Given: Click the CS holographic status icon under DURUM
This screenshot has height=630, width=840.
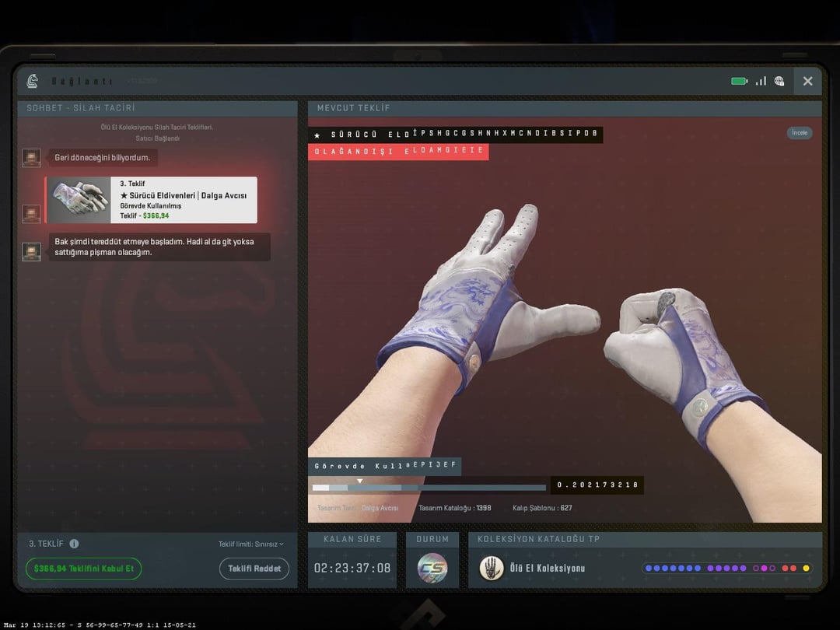Looking at the screenshot, I should (x=432, y=568).
